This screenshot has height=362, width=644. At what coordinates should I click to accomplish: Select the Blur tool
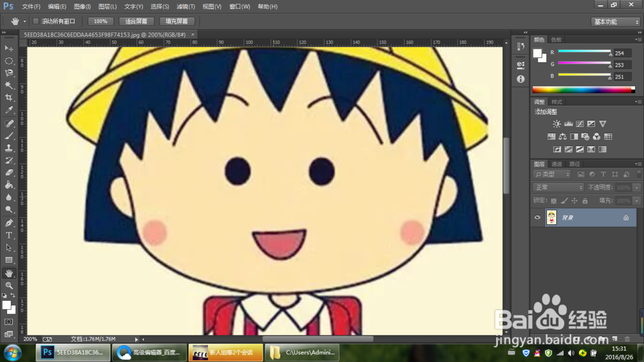[x=8, y=197]
